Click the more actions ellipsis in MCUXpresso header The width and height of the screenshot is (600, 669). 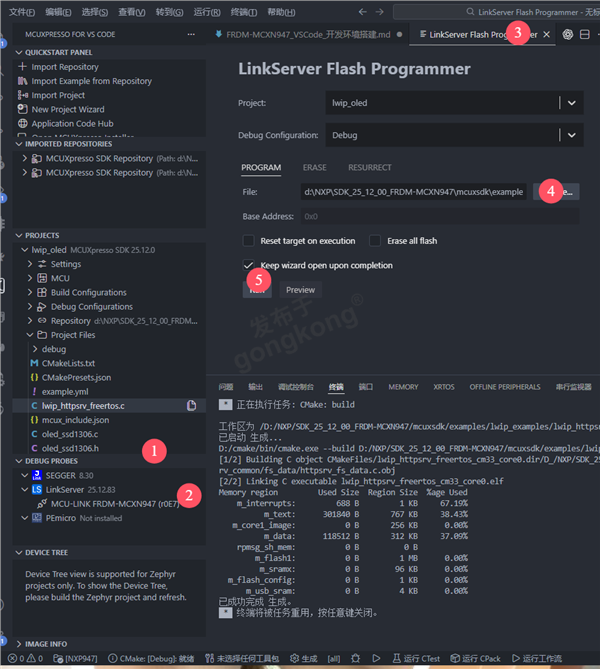pos(191,34)
